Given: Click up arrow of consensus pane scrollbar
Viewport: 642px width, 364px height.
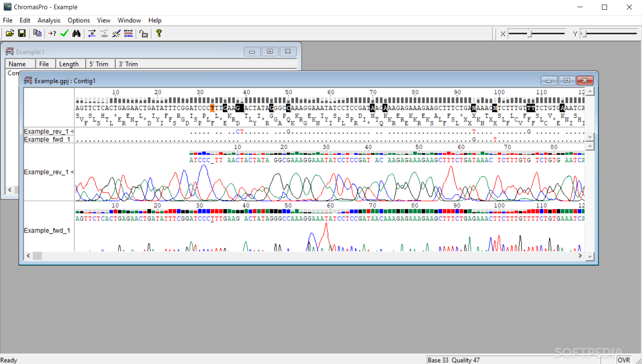Looking at the screenshot, I should coord(590,91).
